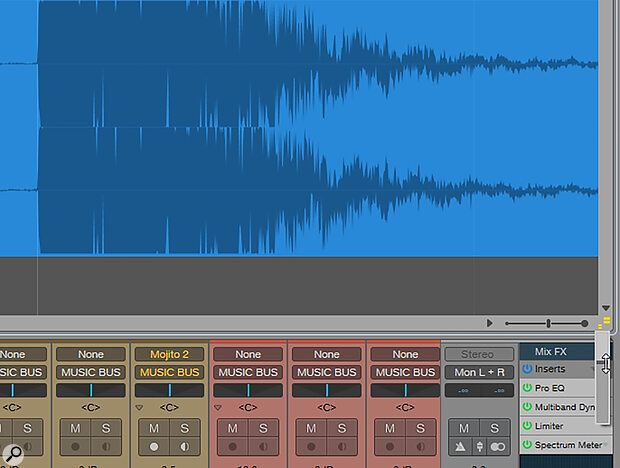Viewport: 620px width, 468px height.
Task: Click the Inserts label
Action: point(550,369)
